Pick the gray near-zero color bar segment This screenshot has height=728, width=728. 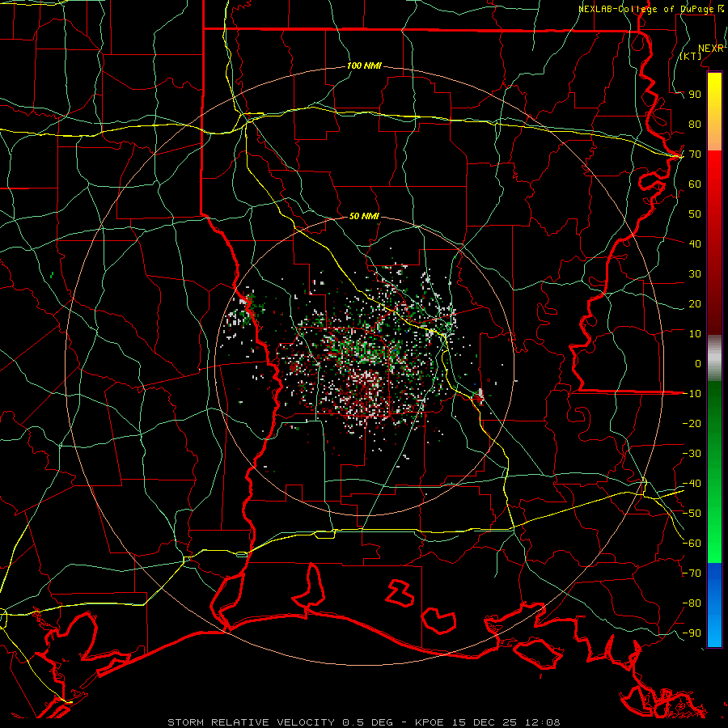click(x=714, y=358)
